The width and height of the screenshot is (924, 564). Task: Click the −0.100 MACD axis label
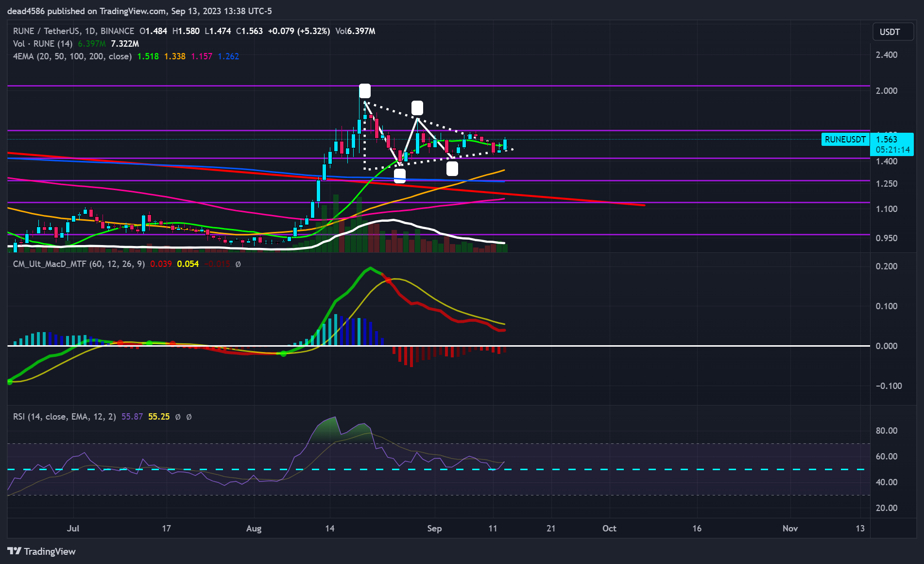[889, 386]
